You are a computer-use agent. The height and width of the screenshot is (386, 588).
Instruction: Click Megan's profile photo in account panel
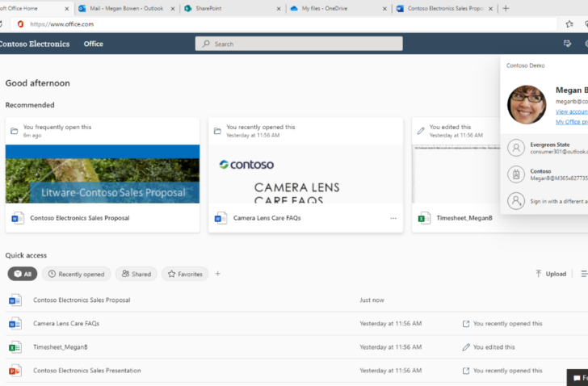[527, 104]
